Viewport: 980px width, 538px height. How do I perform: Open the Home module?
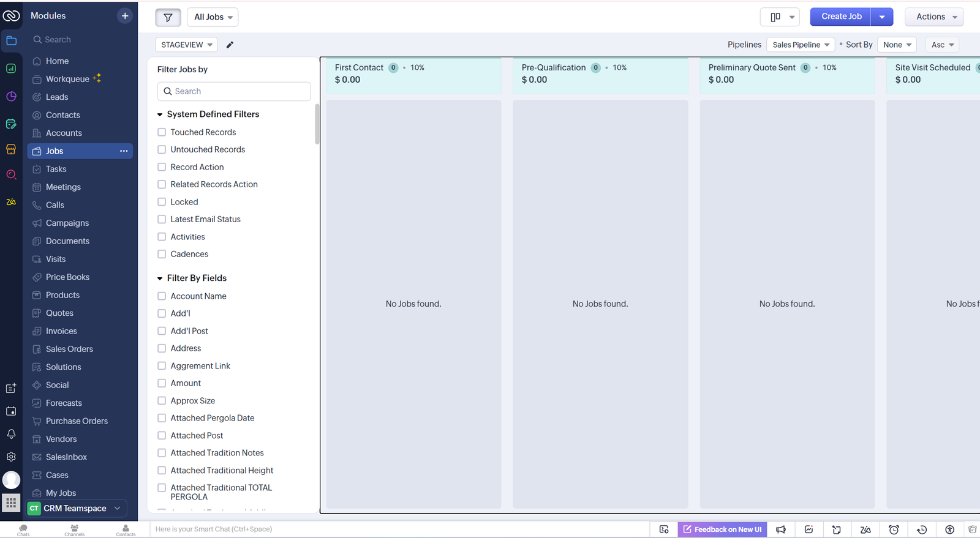tap(57, 61)
